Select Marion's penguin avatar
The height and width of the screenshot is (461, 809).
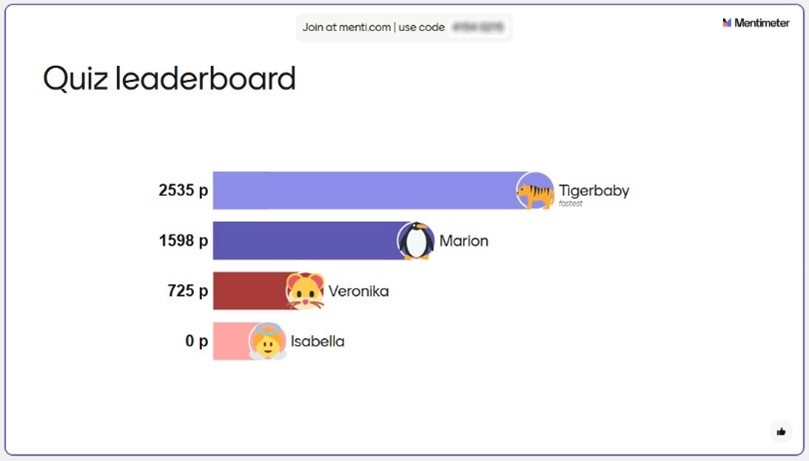tap(416, 241)
